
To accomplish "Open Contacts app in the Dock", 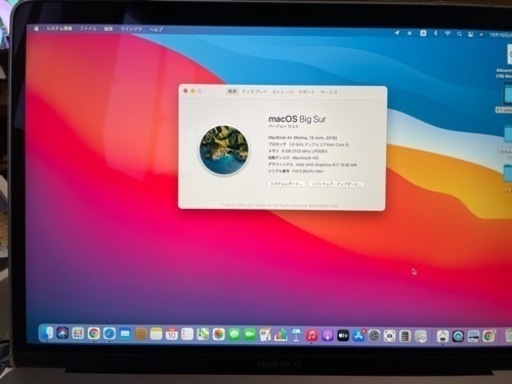I will pyautogui.click(x=141, y=333).
